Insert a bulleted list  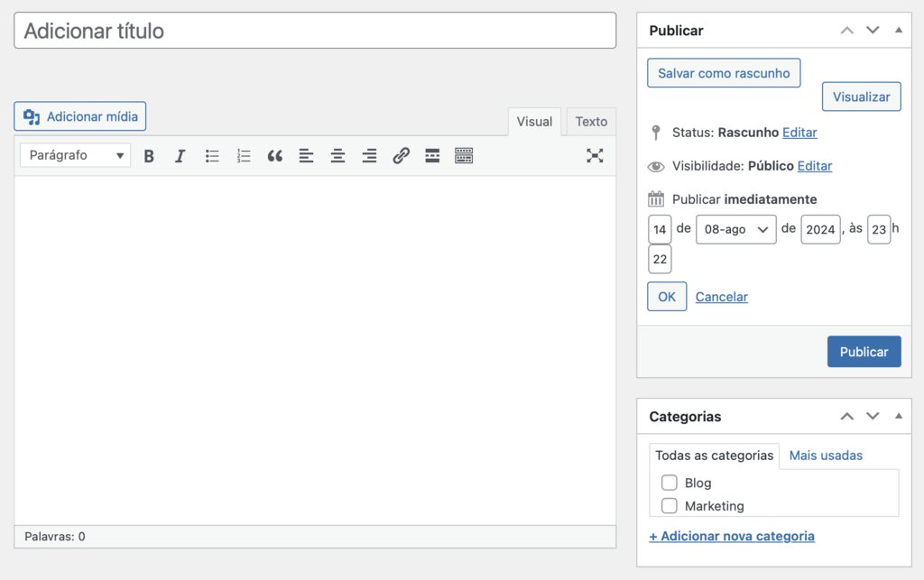[x=212, y=155]
